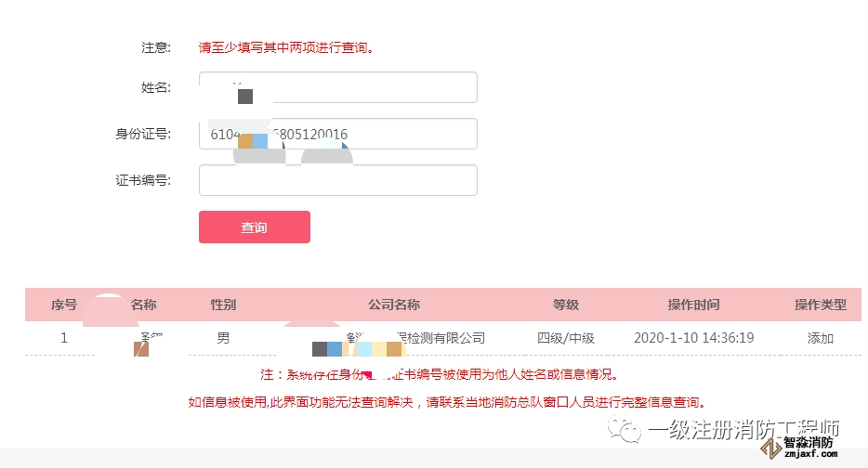
Task: Click the 四级/中级 level cell
Action: pos(566,338)
